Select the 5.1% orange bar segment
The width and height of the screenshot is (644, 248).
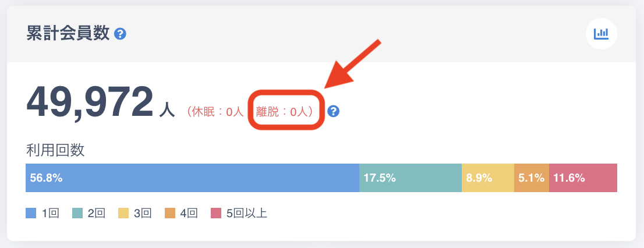532,178
